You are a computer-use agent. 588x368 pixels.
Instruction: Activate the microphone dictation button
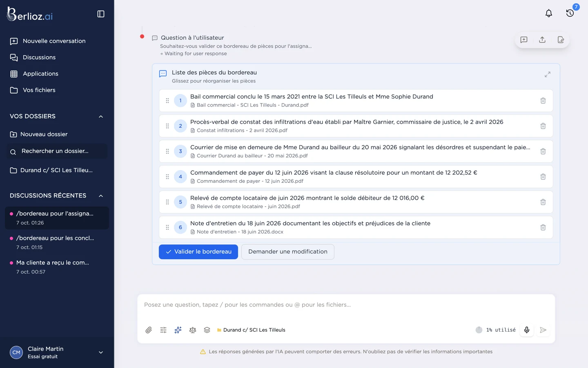coord(527,330)
